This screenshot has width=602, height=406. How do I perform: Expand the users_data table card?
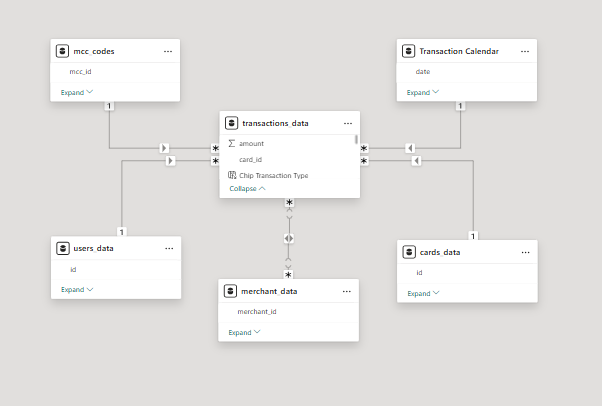click(77, 290)
